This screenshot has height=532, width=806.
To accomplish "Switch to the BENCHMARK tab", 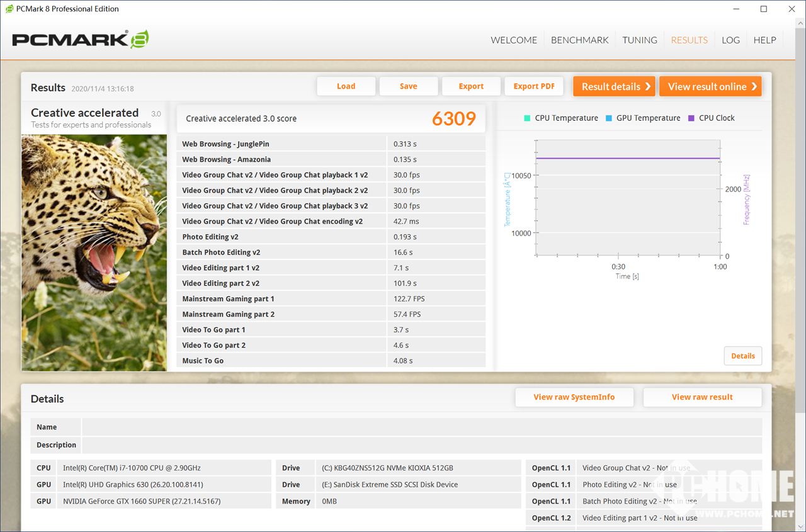I will tap(579, 40).
